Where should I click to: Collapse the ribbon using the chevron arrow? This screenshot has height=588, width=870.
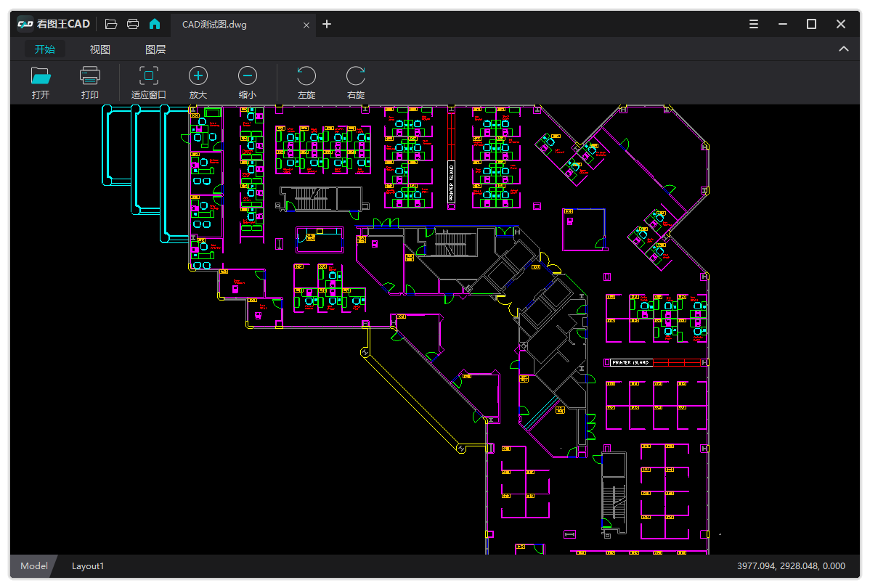[x=843, y=49]
